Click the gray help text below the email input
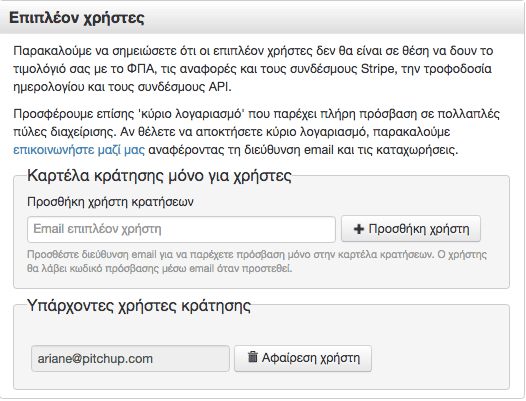Screen dimensions: 526x401 coord(257,261)
